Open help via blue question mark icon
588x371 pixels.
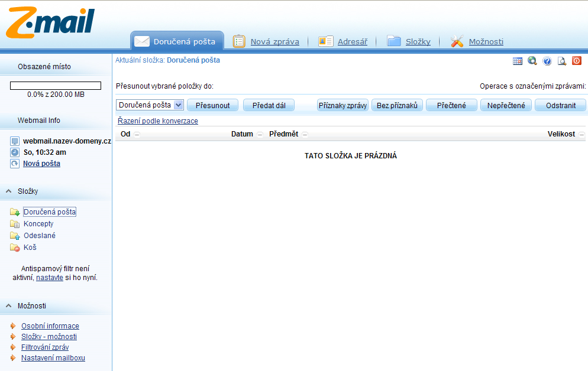[547, 61]
